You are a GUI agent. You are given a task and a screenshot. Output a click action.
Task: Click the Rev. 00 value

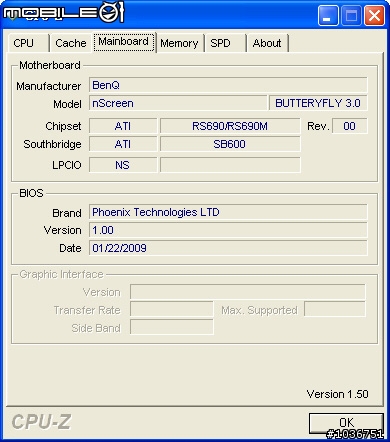350,126
